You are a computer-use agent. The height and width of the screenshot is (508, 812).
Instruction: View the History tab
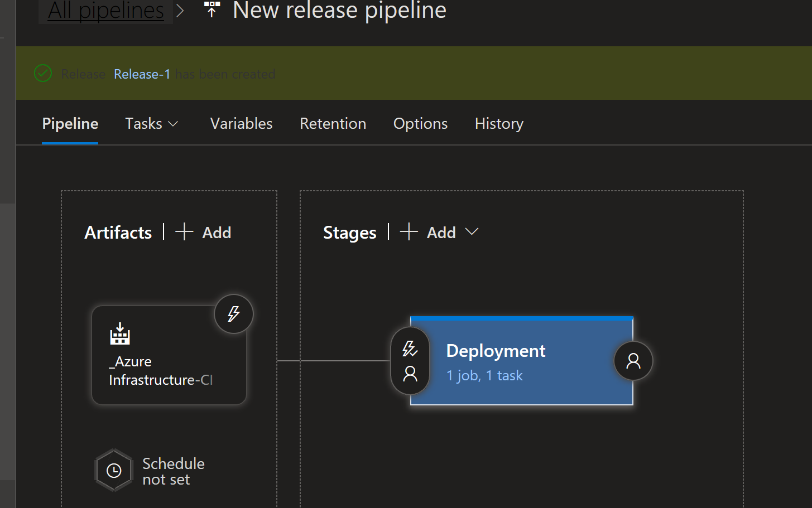point(499,124)
